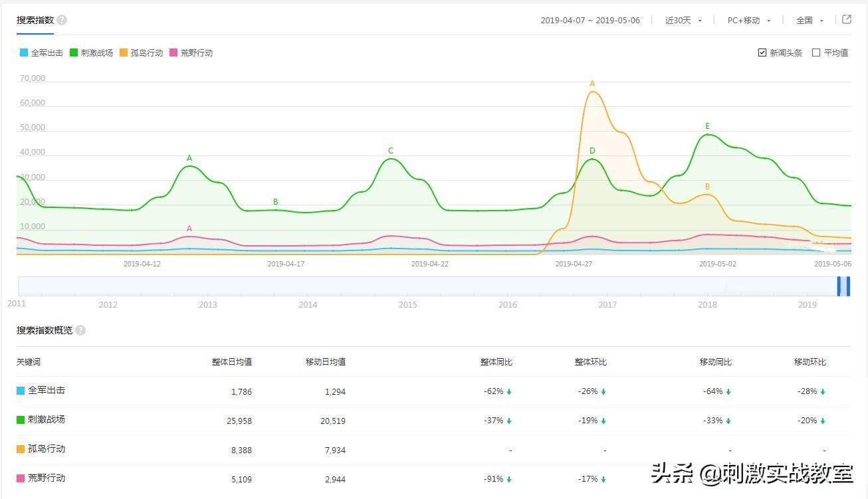868x499 pixels.
Task: Click green news marker E on chart
Action: [x=707, y=126]
